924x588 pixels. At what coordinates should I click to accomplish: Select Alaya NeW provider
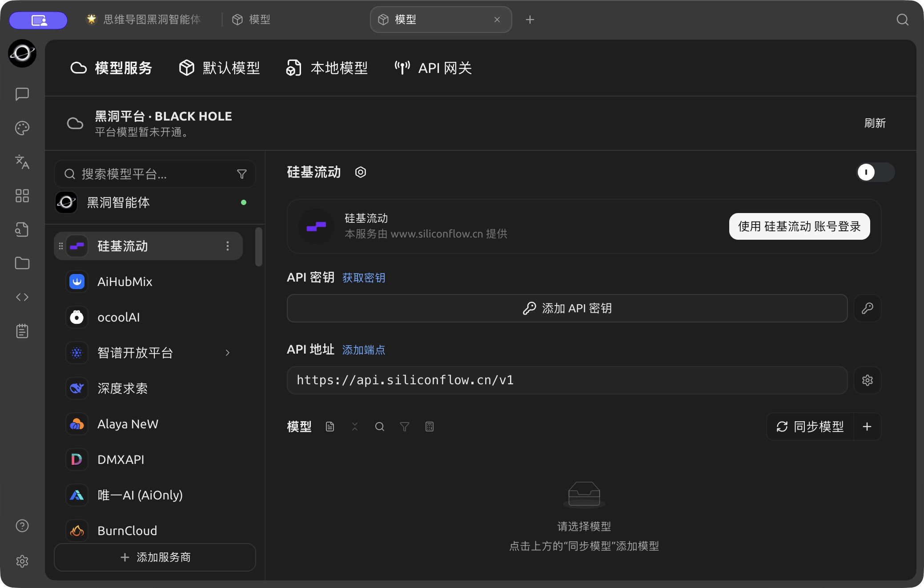click(x=149, y=424)
